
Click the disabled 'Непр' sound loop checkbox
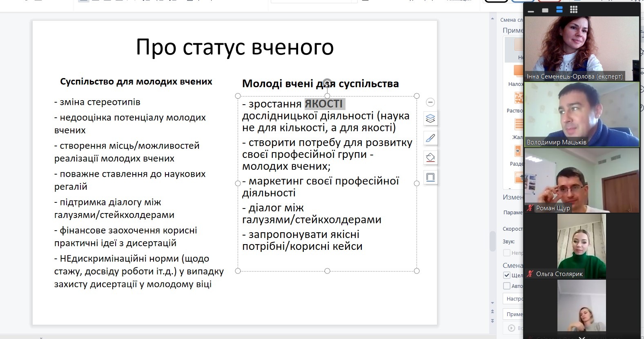click(507, 253)
